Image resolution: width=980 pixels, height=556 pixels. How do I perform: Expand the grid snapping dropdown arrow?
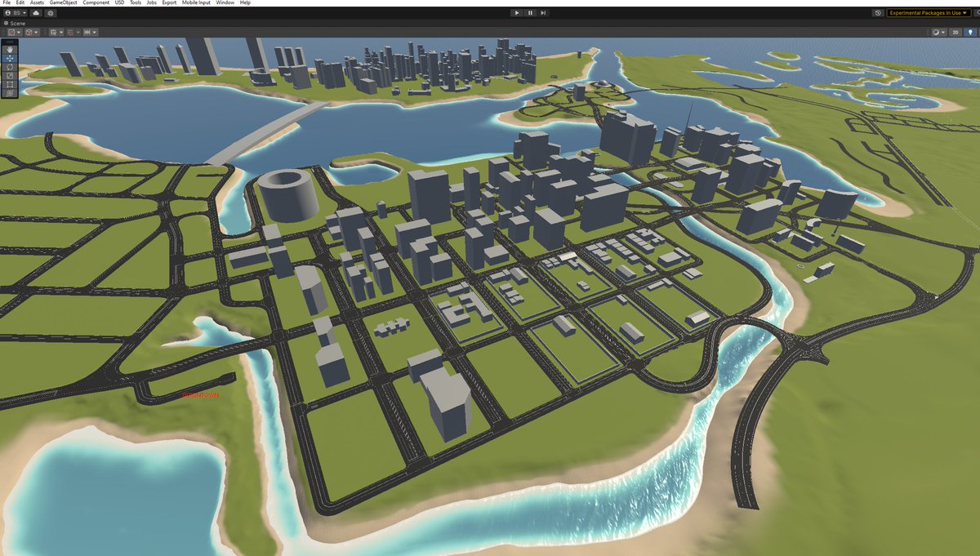point(78,33)
